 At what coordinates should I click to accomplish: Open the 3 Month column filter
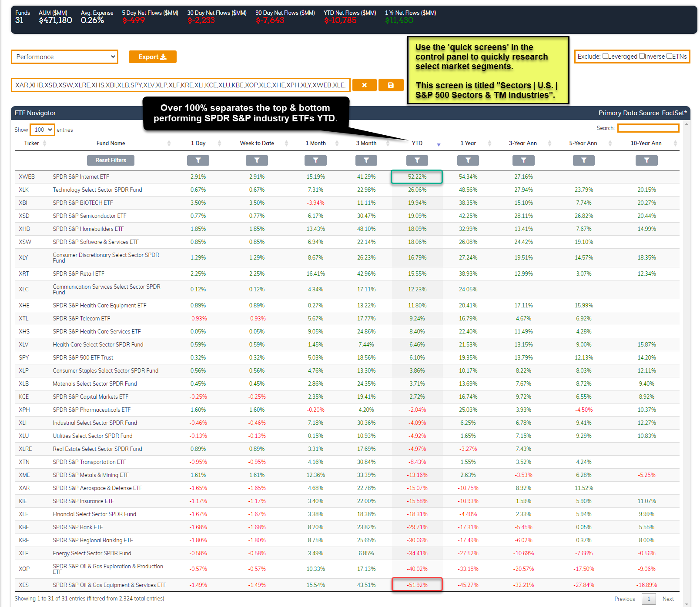(x=366, y=160)
